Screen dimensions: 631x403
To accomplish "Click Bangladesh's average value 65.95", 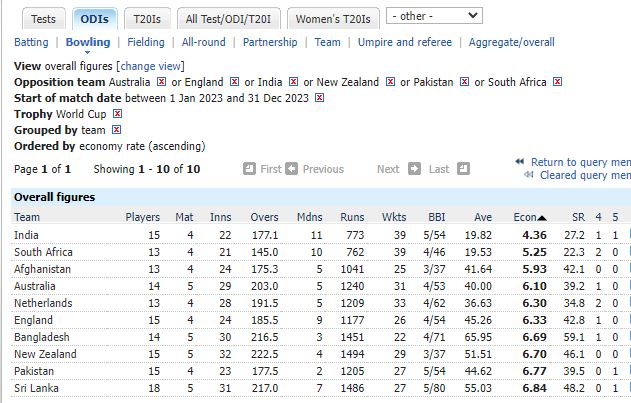I will (478, 337).
